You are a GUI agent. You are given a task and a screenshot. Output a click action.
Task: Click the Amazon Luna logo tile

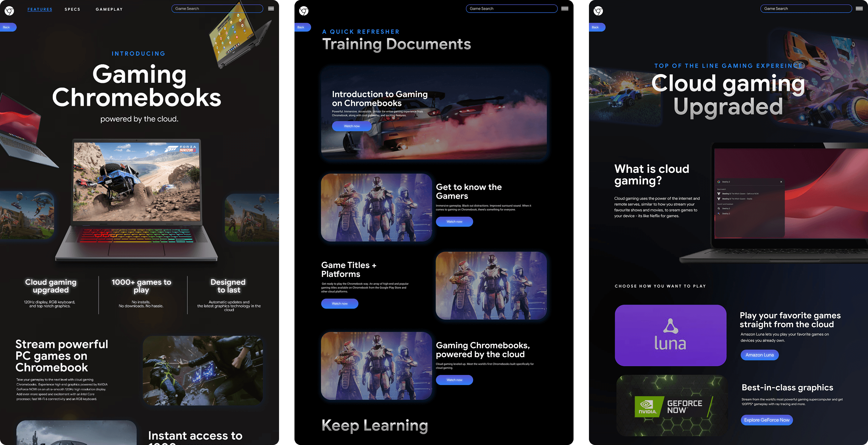coord(670,335)
